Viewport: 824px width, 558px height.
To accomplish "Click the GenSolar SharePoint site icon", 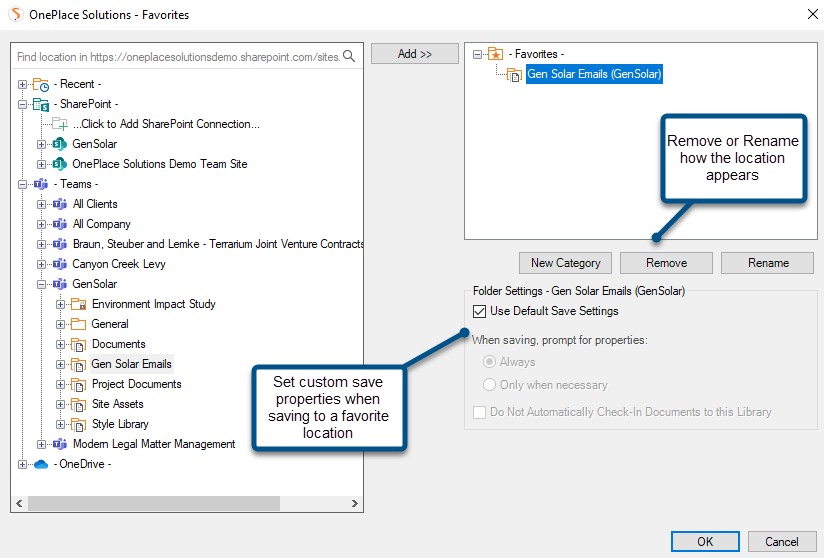I will point(60,144).
